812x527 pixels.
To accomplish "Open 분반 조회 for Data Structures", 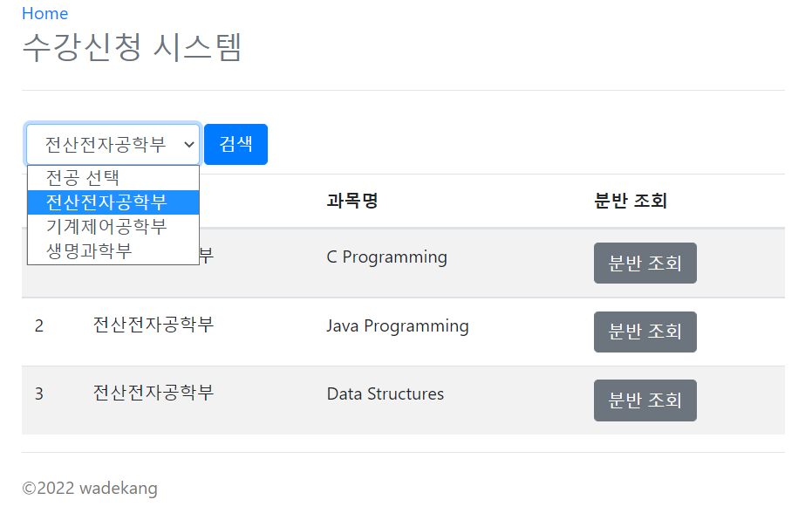I will [x=645, y=400].
